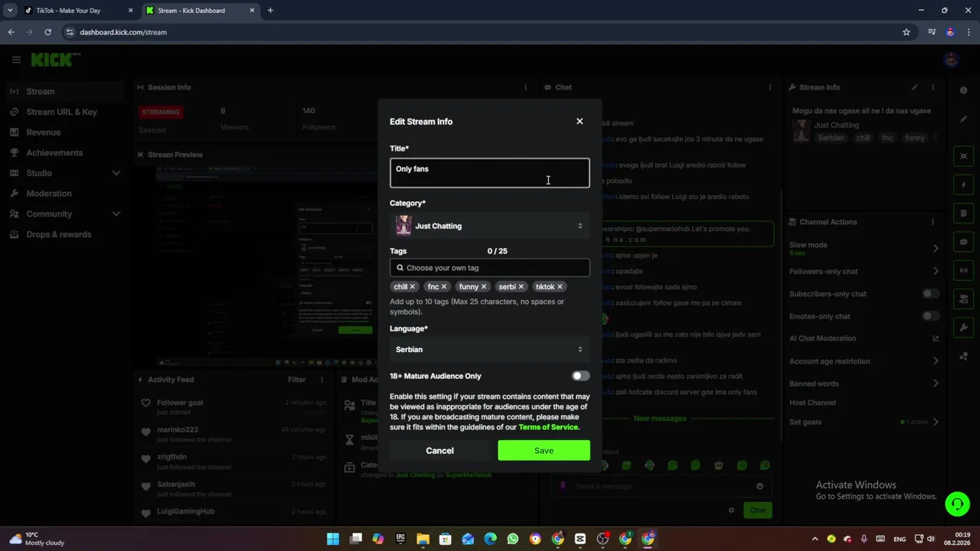
Task: Click the lightning bolt icon in right rail
Action: pos(964,185)
